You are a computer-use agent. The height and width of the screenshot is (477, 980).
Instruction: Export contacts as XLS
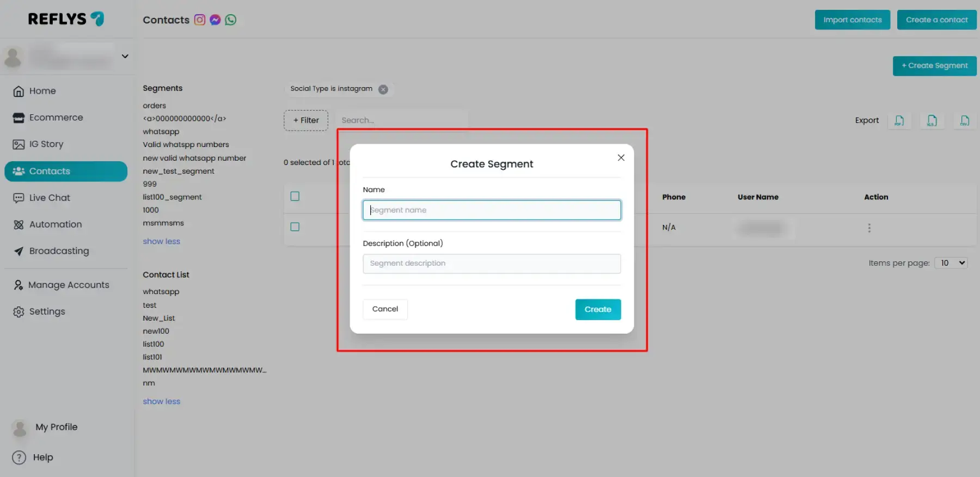pyautogui.click(x=932, y=120)
